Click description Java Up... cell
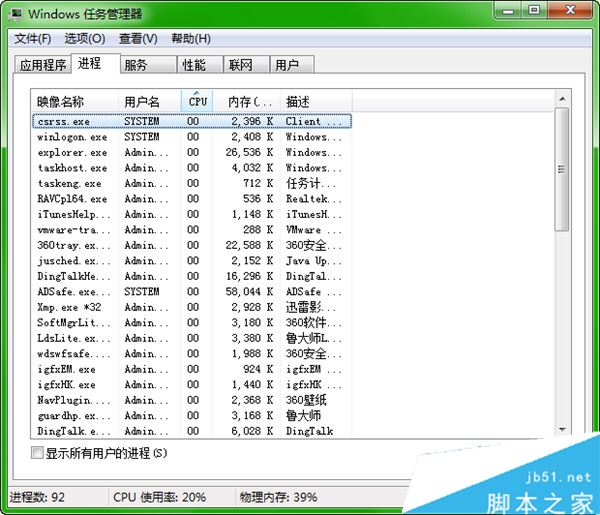600x515 pixels. click(x=314, y=261)
